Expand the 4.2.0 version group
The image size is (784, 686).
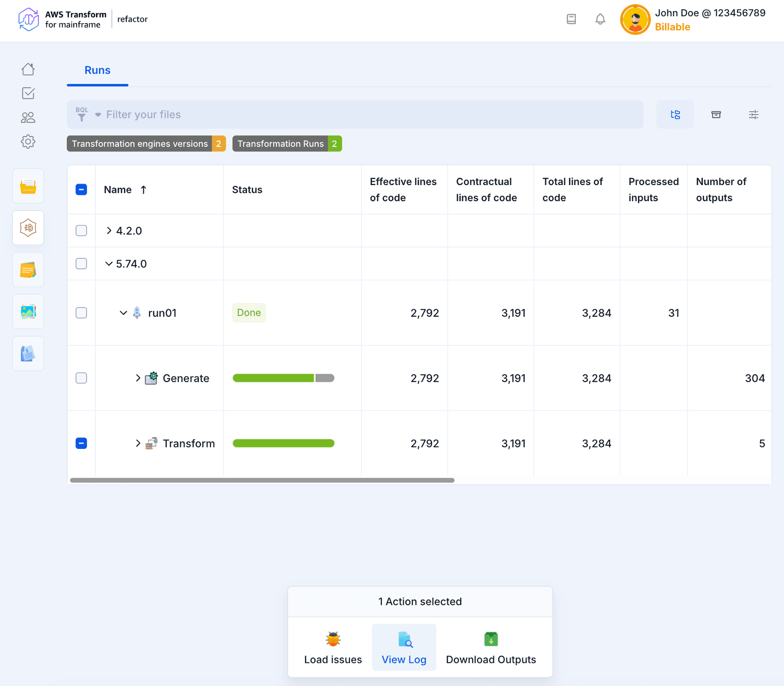tap(109, 231)
